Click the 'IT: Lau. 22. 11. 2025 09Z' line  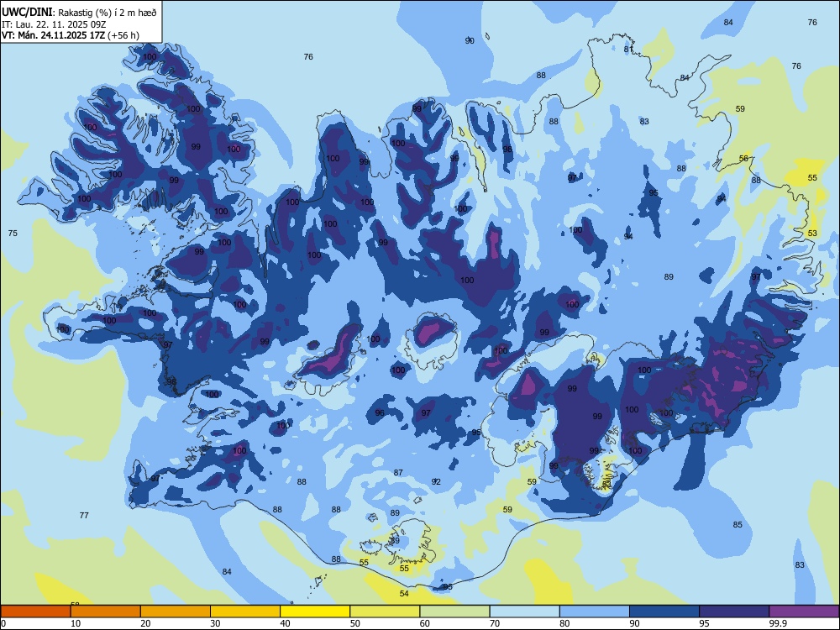click(x=54, y=24)
